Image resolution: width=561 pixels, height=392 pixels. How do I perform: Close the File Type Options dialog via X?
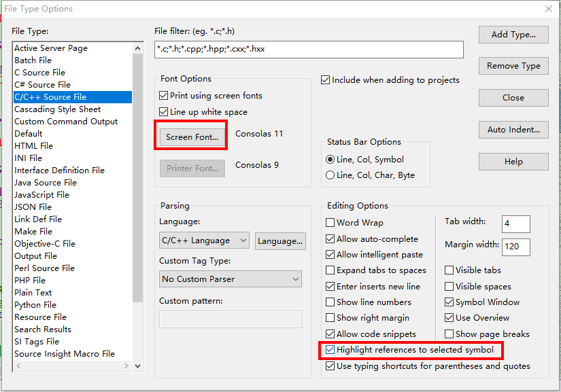549,9
